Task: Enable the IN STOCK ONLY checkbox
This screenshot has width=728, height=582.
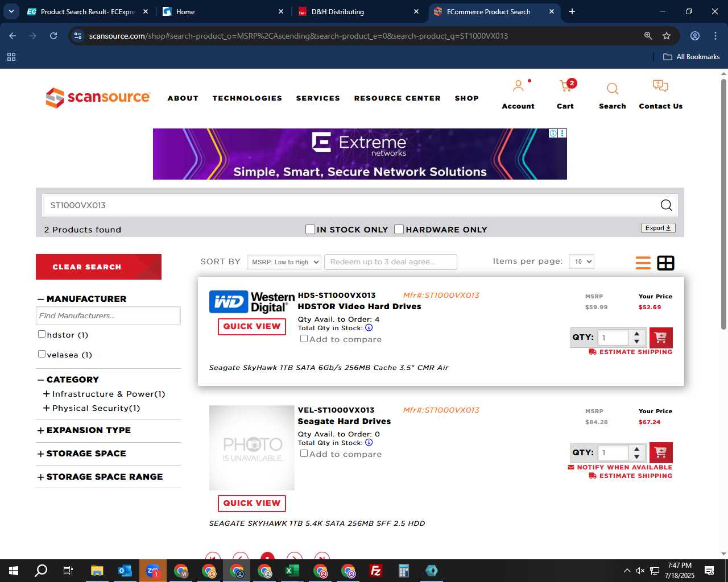Action: (x=310, y=229)
